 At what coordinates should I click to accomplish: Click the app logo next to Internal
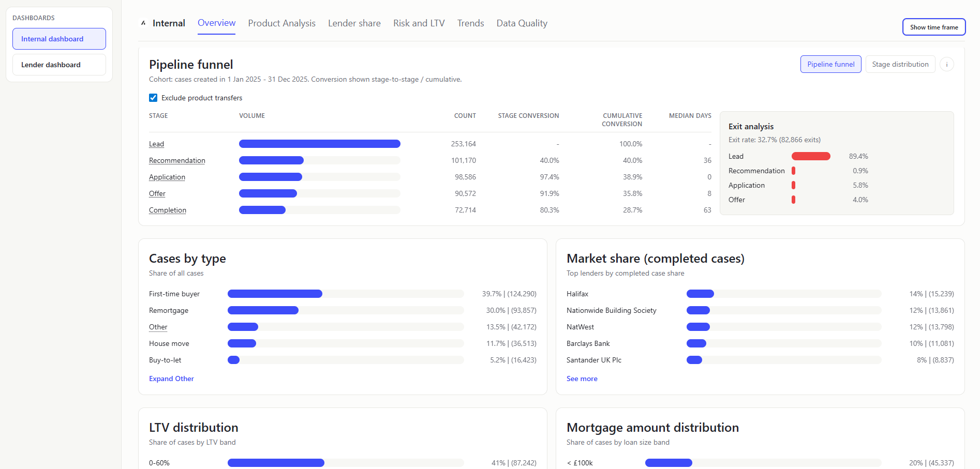[x=143, y=23]
